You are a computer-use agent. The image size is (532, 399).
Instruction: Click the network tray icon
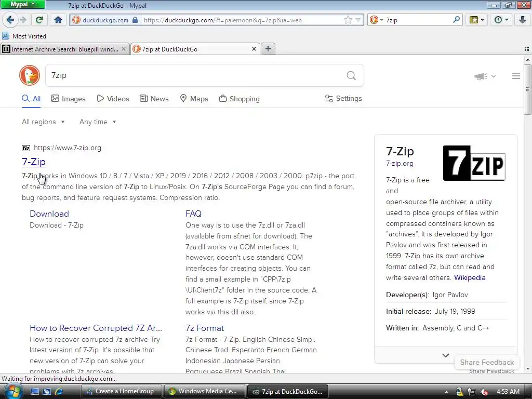[472, 392]
